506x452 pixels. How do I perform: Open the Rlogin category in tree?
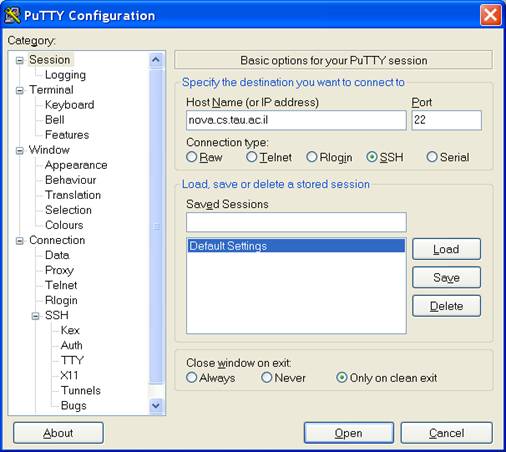[61, 300]
